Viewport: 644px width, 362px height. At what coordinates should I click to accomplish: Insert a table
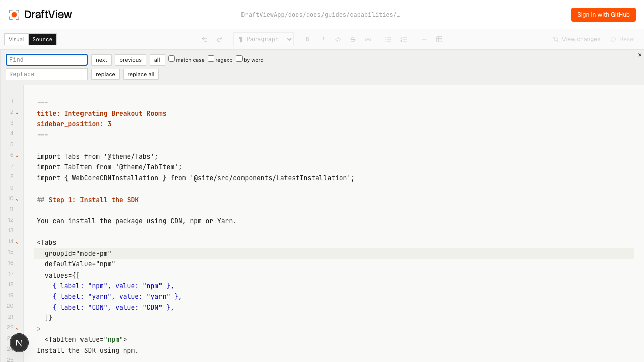[439, 39]
